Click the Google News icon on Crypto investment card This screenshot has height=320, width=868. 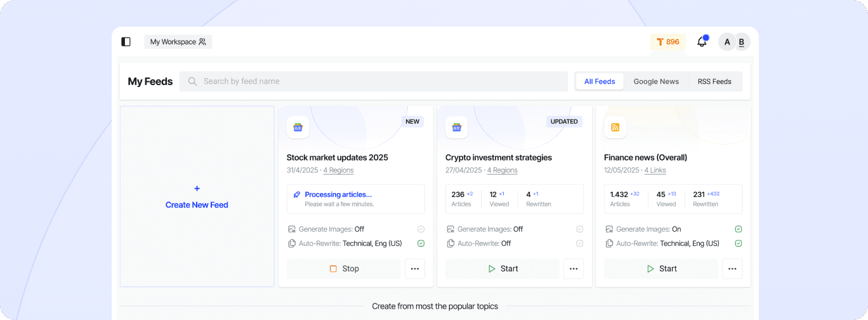coord(456,127)
